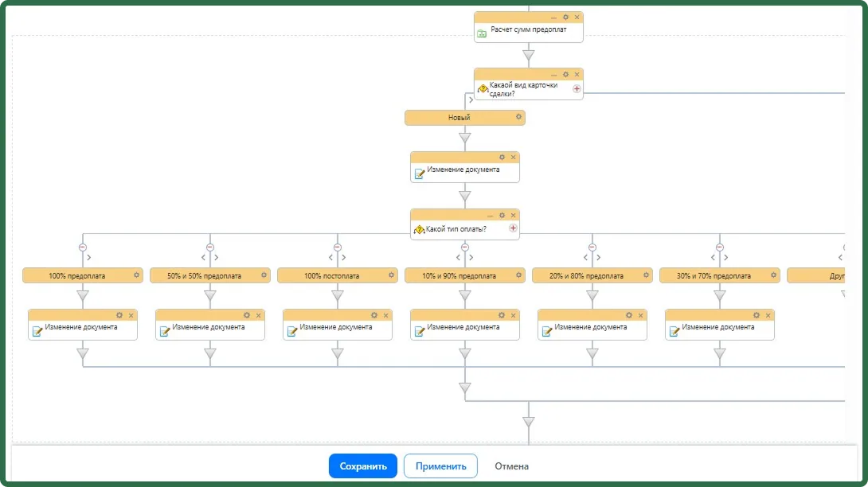Configure "Изменение документа" under "100% постоплата"

pos(374,315)
